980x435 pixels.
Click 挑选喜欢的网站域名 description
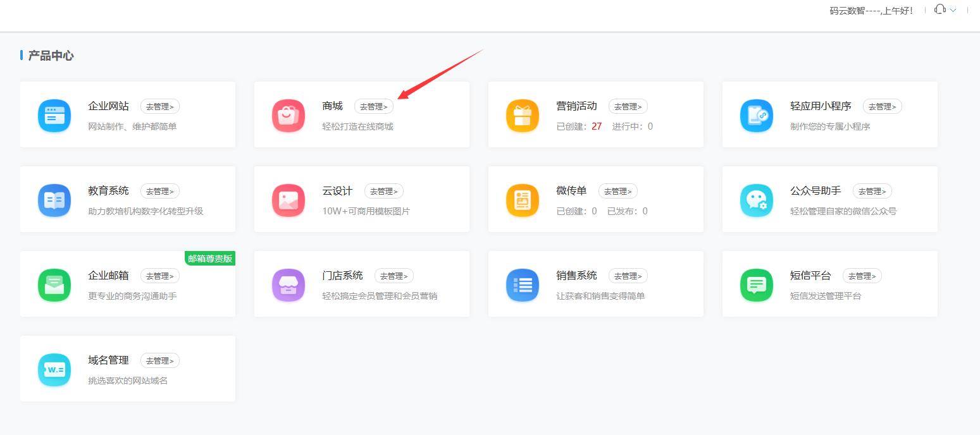[128, 381]
